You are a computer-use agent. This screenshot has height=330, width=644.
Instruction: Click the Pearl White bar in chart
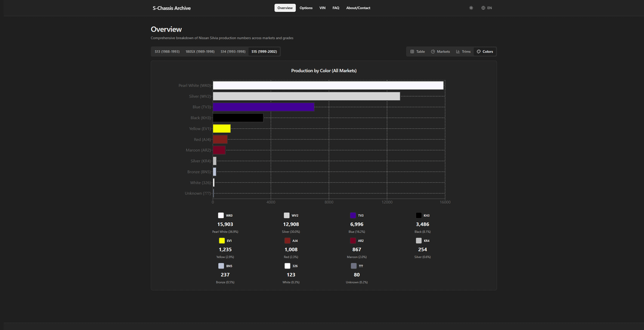[x=328, y=85]
